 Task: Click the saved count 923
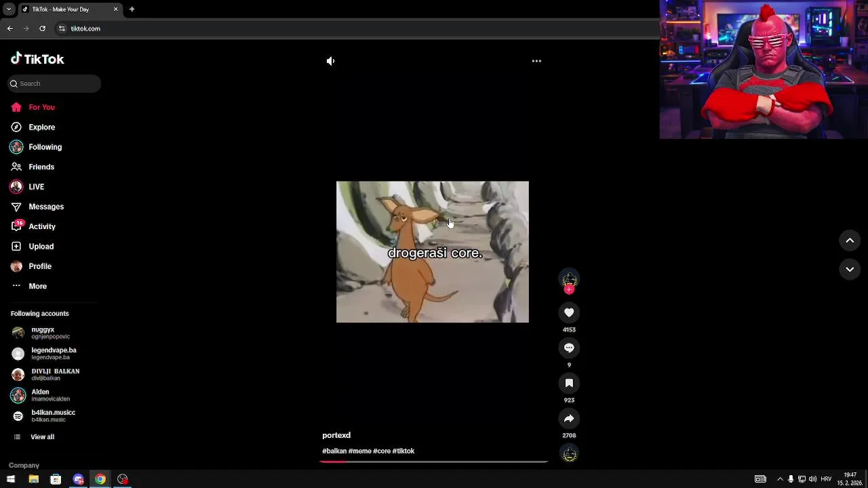point(569,401)
